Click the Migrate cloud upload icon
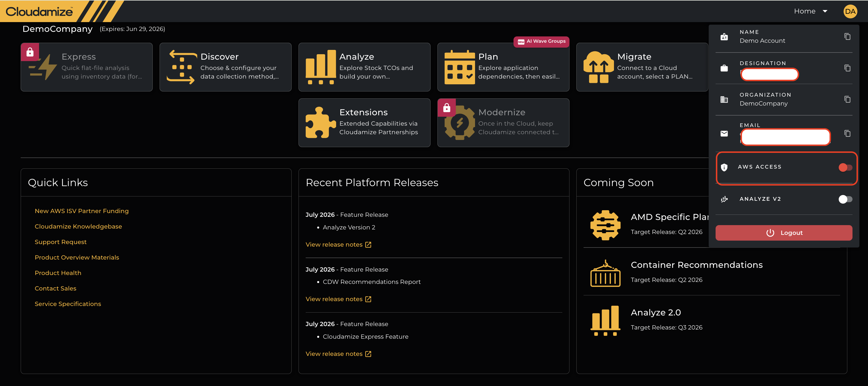Image resolution: width=868 pixels, height=386 pixels. pyautogui.click(x=598, y=67)
